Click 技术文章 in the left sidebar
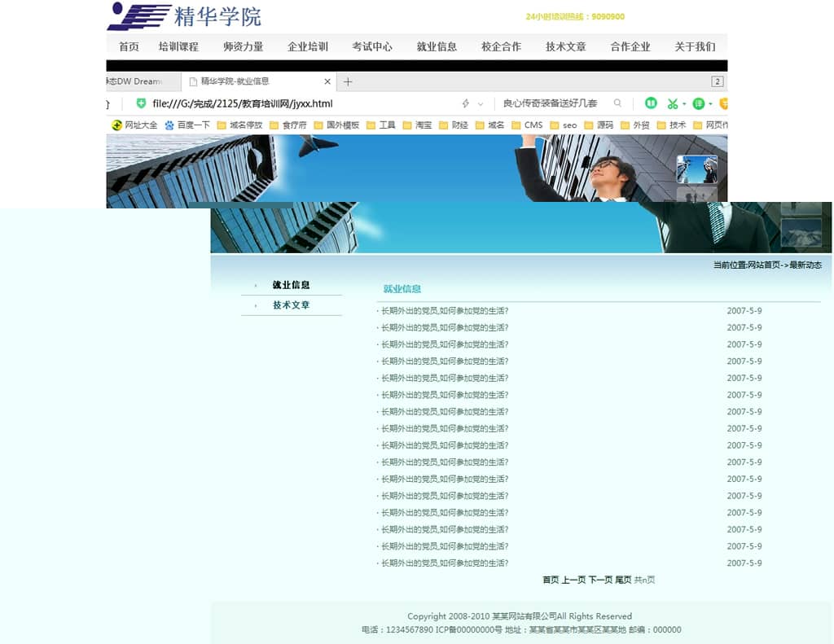 click(291, 305)
